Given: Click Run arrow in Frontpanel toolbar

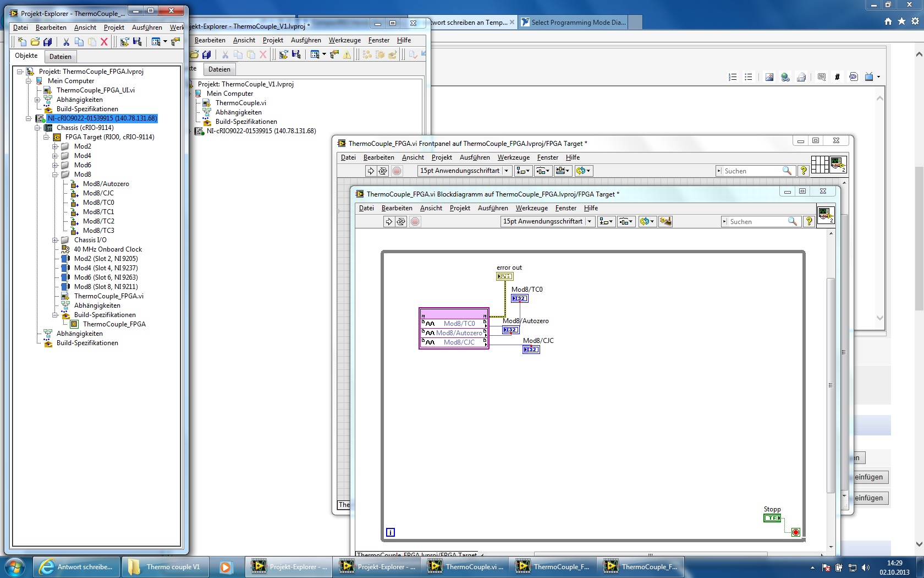Looking at the screenshot, I should coord(371,171).
